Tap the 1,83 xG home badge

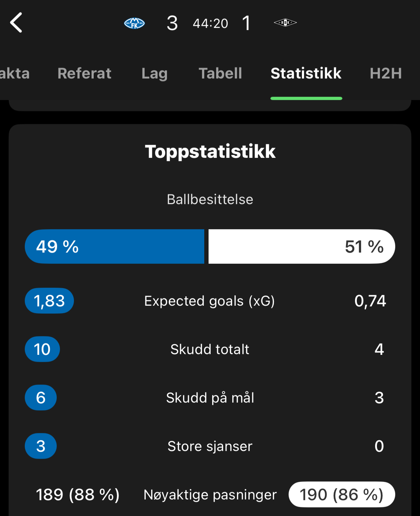pos(49,301)
